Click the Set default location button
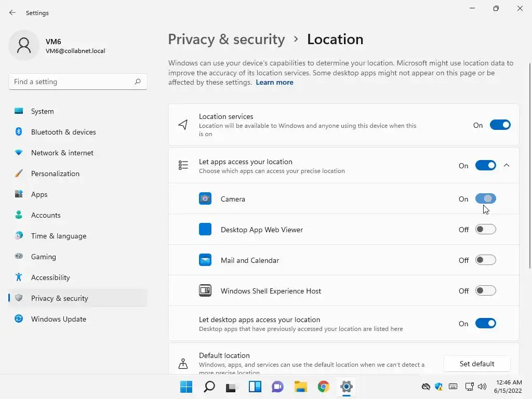The width and height of the screenshot is (532, 399). click(477, 364)
